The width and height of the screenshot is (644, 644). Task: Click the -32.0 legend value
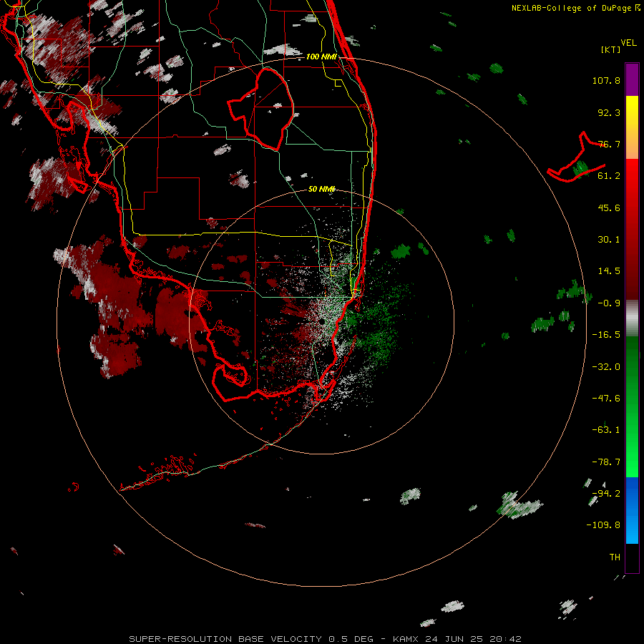tap(606, 367)
